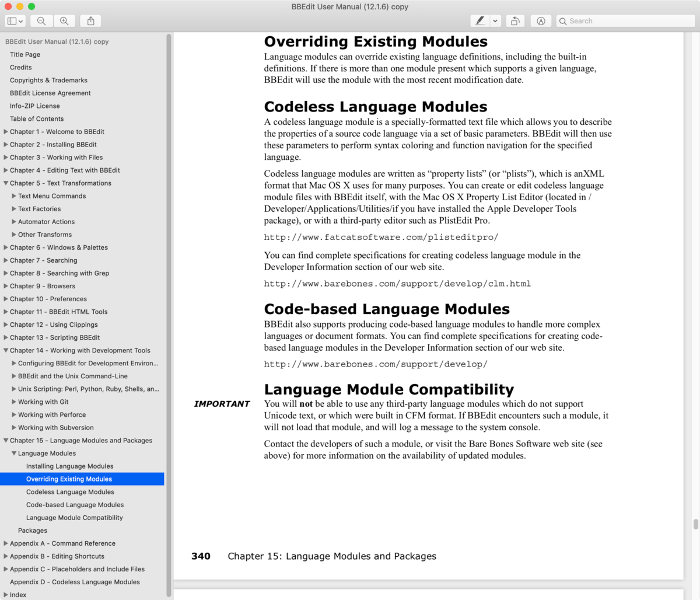700x600 pixels.
Task: Expand Chapter 7 - Searching
Action: click(x=6, y=260)
